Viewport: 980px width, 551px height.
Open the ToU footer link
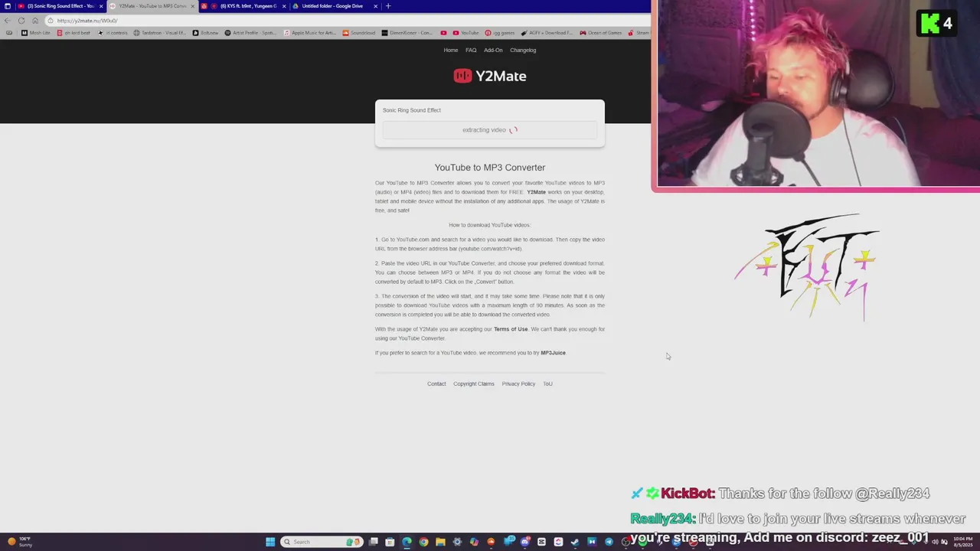coord(547,384)
